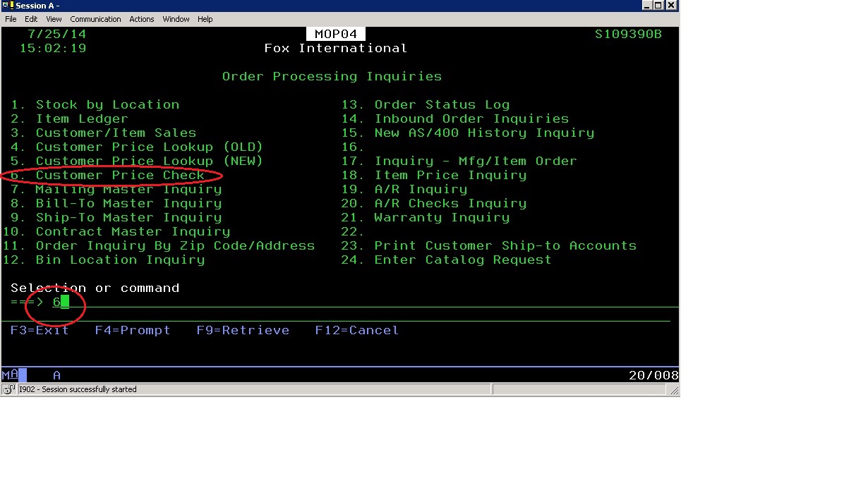Select option 6 Customer Price Check
Viewport: 868px width, 488px height.
click(120, 176)
